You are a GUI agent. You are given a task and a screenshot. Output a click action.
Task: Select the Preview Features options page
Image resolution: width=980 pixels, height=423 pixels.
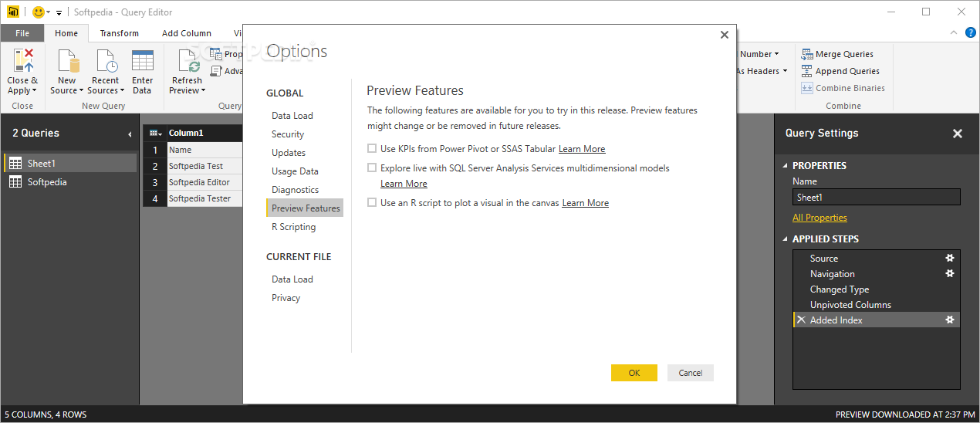pos(305,208)
